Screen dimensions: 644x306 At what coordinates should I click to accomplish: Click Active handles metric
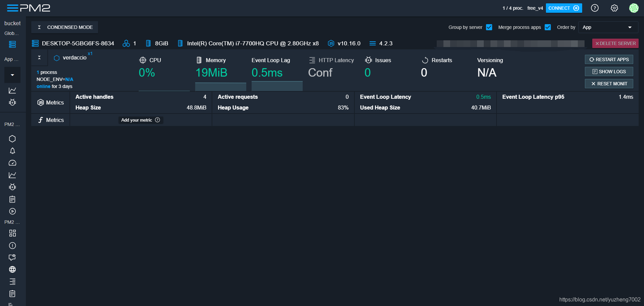141,97
